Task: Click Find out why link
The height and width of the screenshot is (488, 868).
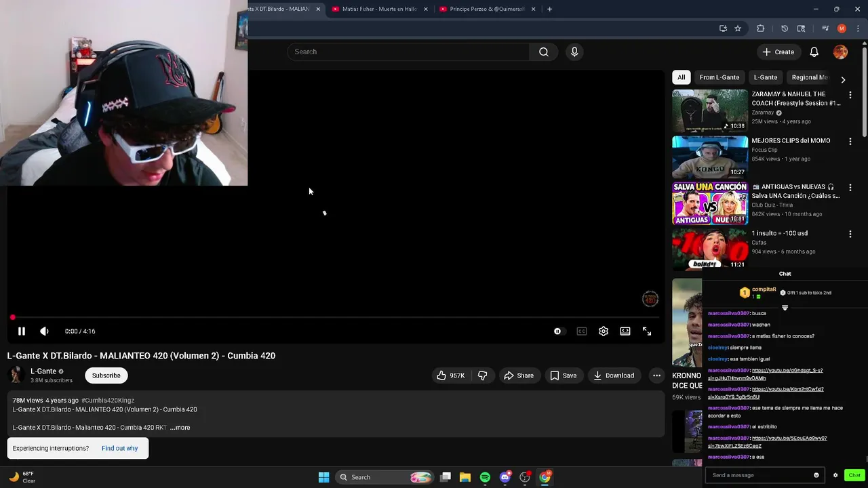Action: (x=119, y=448)
